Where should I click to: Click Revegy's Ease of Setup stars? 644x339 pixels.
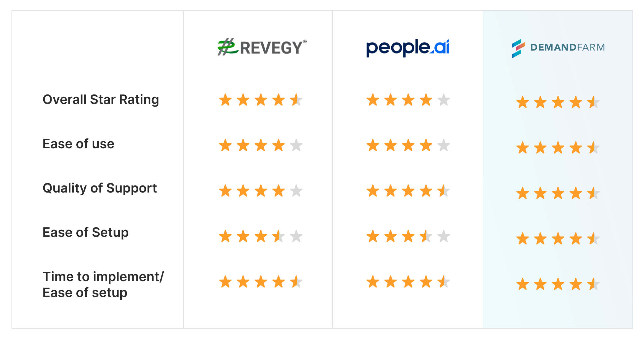point(261,236)
